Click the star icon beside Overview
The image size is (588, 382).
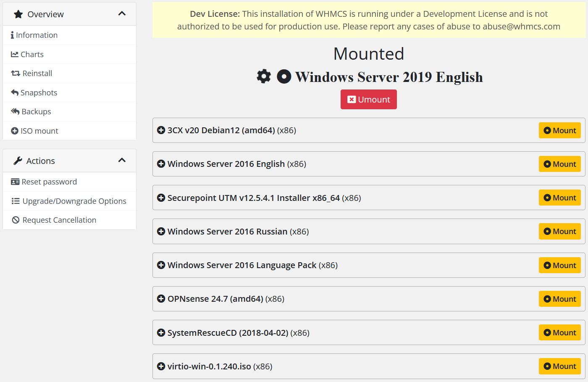click(18, 14)
